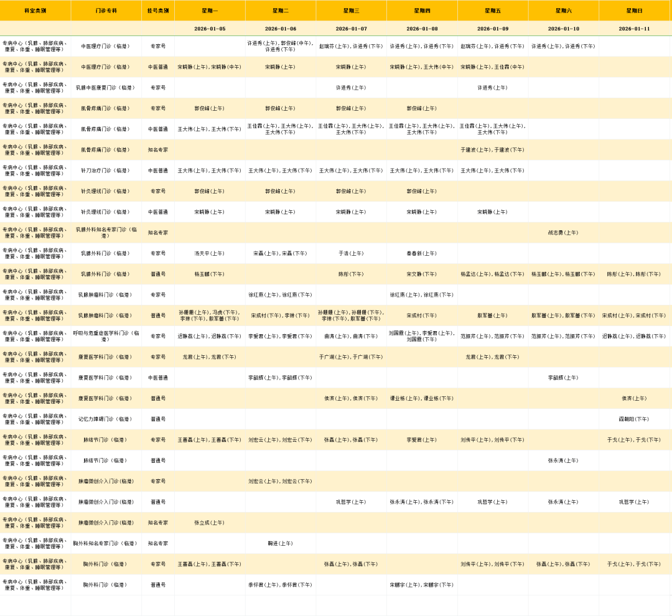Viewport: 672px width, 616px height.
Task: Click the 秦春新(上午) cell
Action: 422,253
